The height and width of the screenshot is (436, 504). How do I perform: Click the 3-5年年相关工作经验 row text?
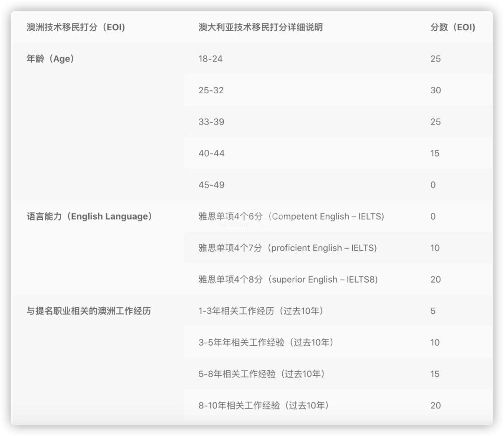click(x=266, y=342)
